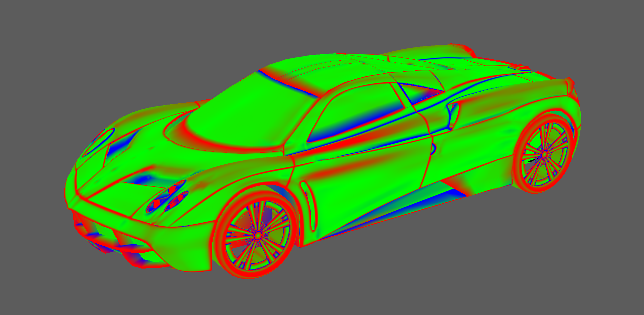Select the car's rear wheel hub
644x315 pixels.
point(544,154)
